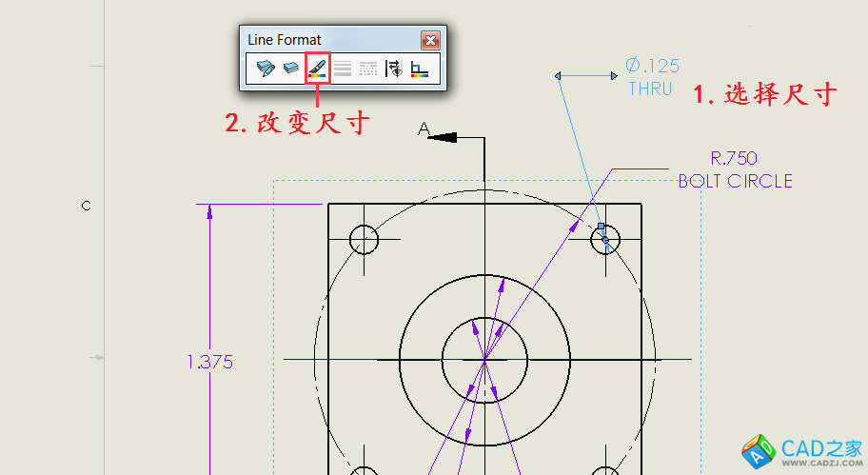Viewport: 868px width, 475px height.
Task: Select the R.750 radius dimension
Action: point(734,158)
